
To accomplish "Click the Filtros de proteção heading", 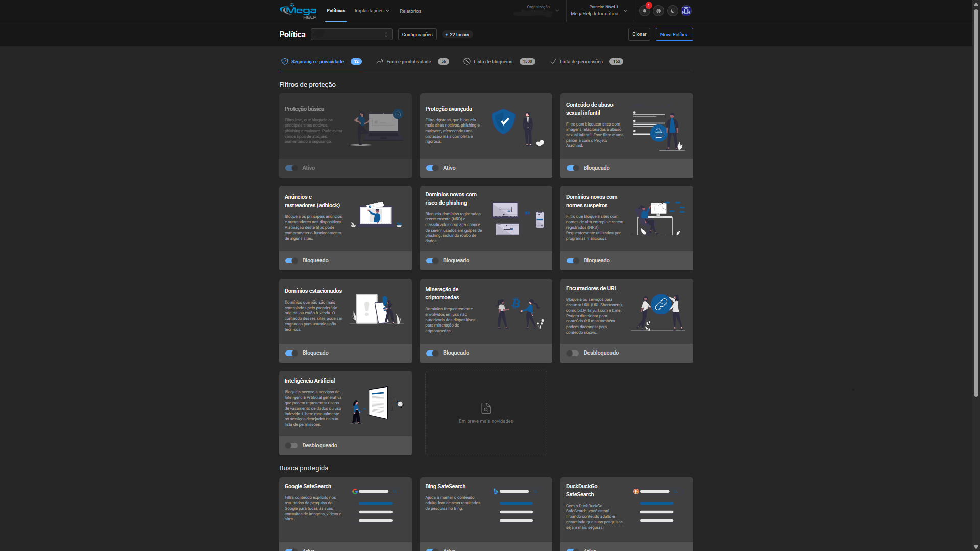I will pyautogui.click(x=307, y=85).
